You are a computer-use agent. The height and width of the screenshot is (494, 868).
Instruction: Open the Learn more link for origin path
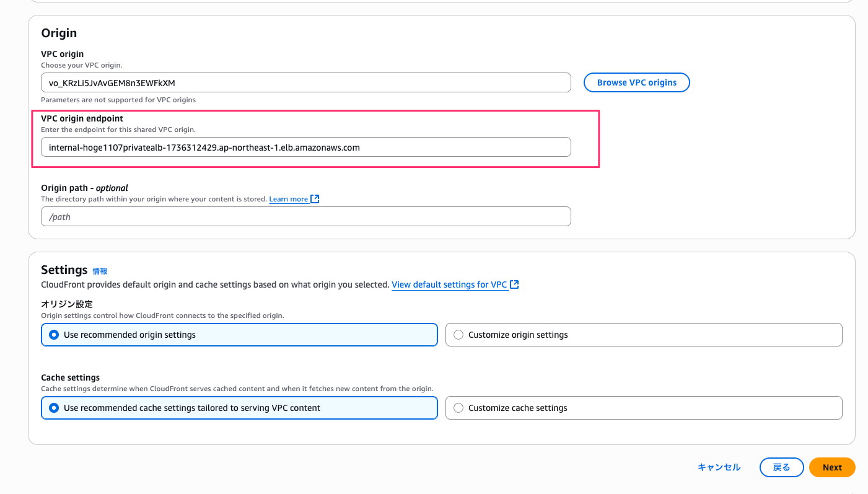tap(288, 199)
